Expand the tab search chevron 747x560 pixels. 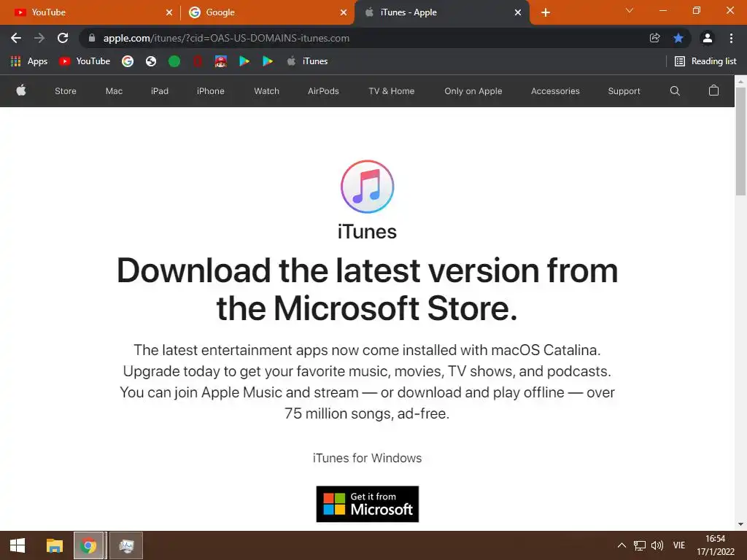[630, 10]
